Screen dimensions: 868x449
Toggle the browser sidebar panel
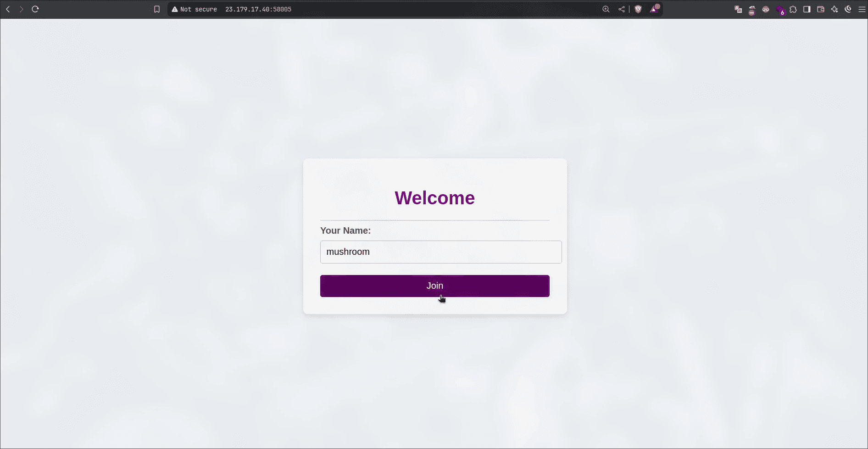click(807, 9)
